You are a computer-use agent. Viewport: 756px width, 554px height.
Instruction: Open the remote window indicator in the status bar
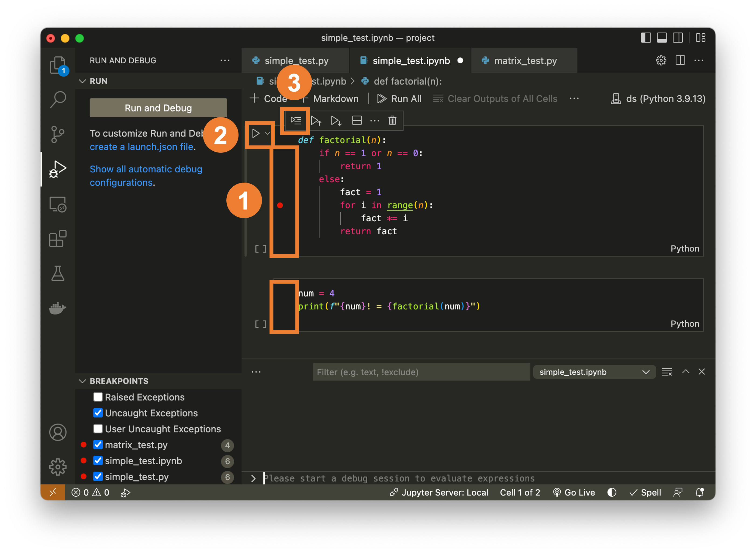(x=53, y=492)
